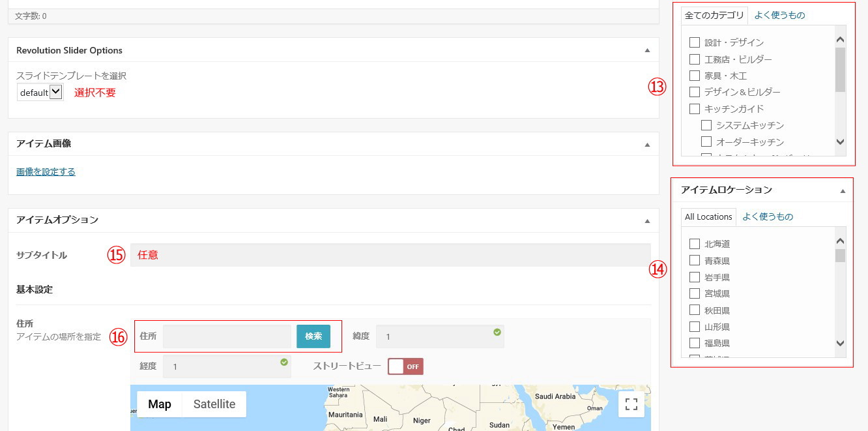
Task: Click the サブタイトル input field
Action: coord(390,255)
